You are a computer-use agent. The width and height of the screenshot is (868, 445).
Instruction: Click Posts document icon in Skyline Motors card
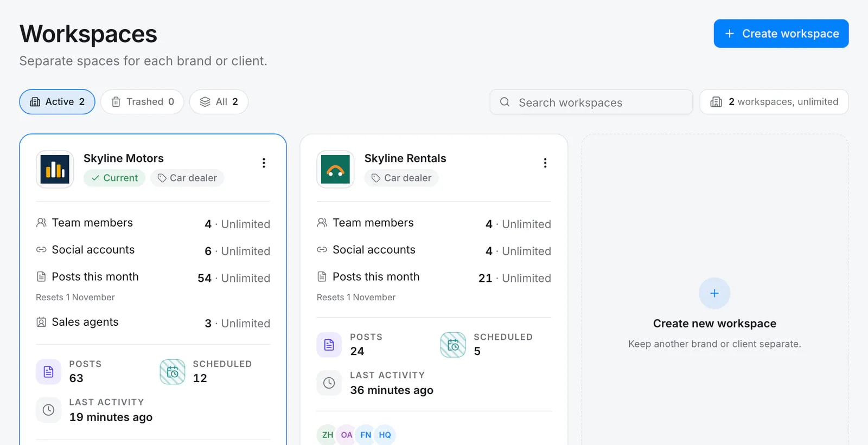(48, 372)
